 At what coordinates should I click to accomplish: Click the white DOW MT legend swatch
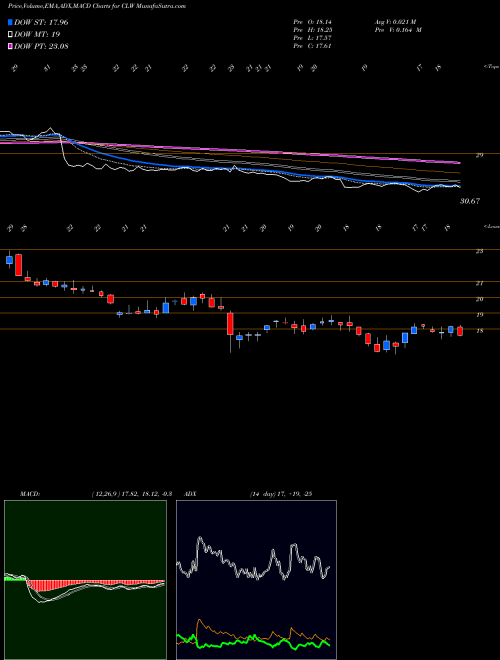(x=11, y=34)
